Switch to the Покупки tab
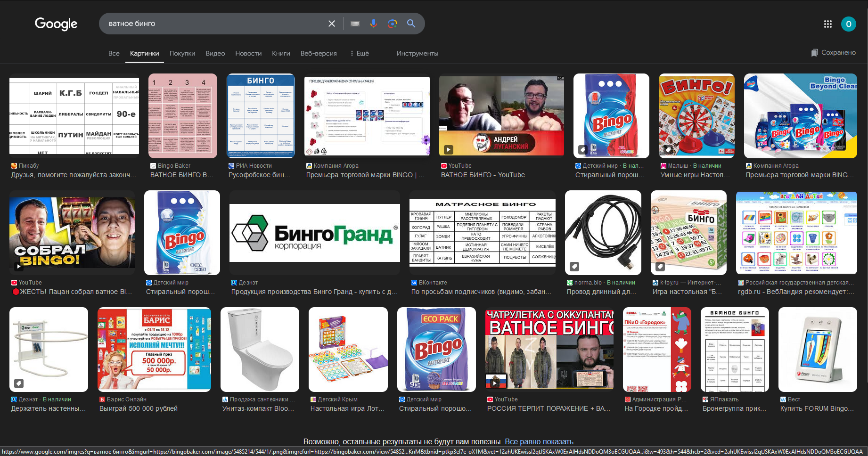This screenshot has height=456, width=868. pos(182,53)
